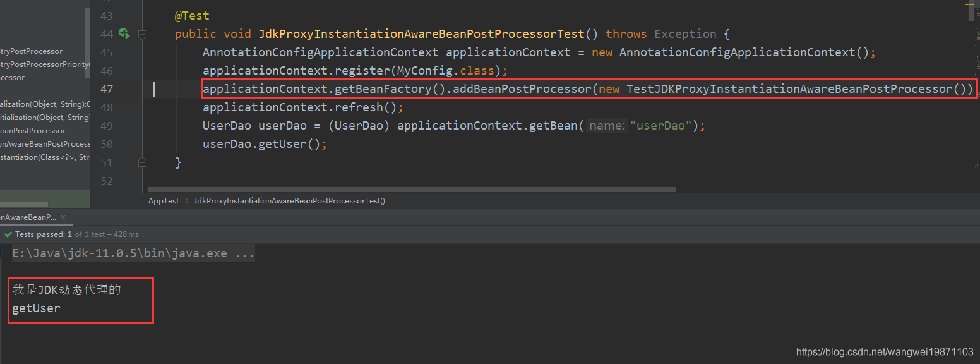This screenshot has width=980, height=364.
Task: Click 'TestJDKProxyInstantiationAwareBeanPostProcessor' constructor name
Action: [789, 89]
